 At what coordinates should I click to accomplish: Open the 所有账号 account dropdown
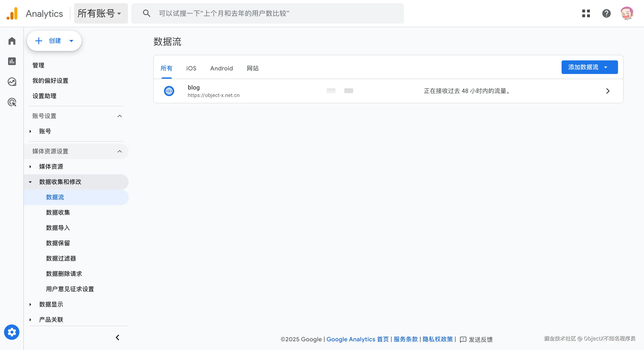(x=101, y=13)
